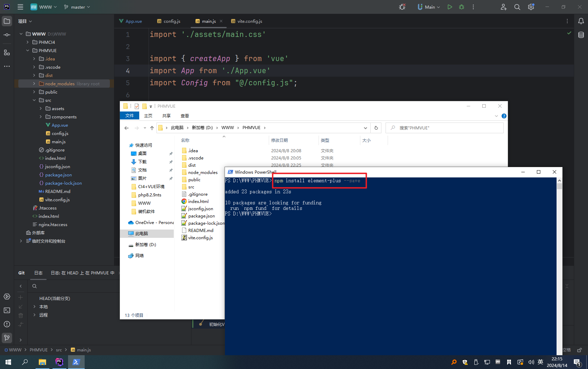Viewport: 588px width, 369px height.
Task: Expand the 本地 branches node
Action: tap(34, 307)
